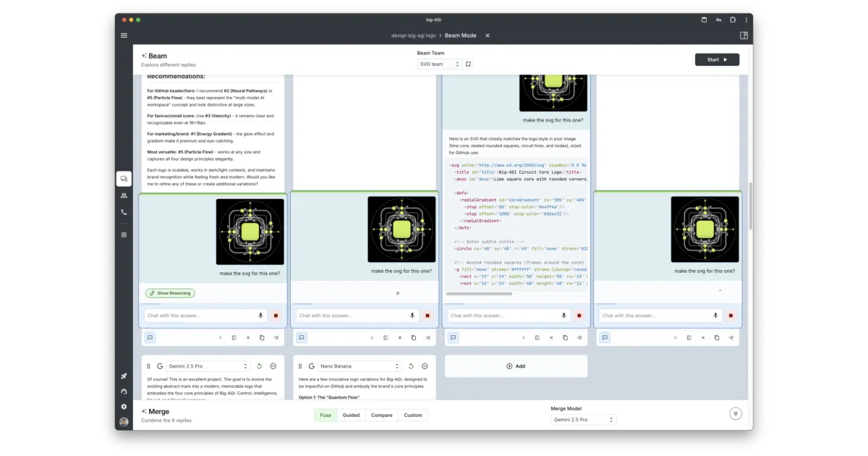Remove the third beam with its X icon

click(x=552, y=337)
